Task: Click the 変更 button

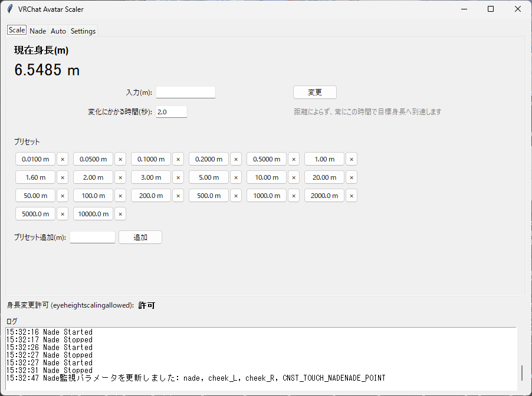Action: [315, 92]
